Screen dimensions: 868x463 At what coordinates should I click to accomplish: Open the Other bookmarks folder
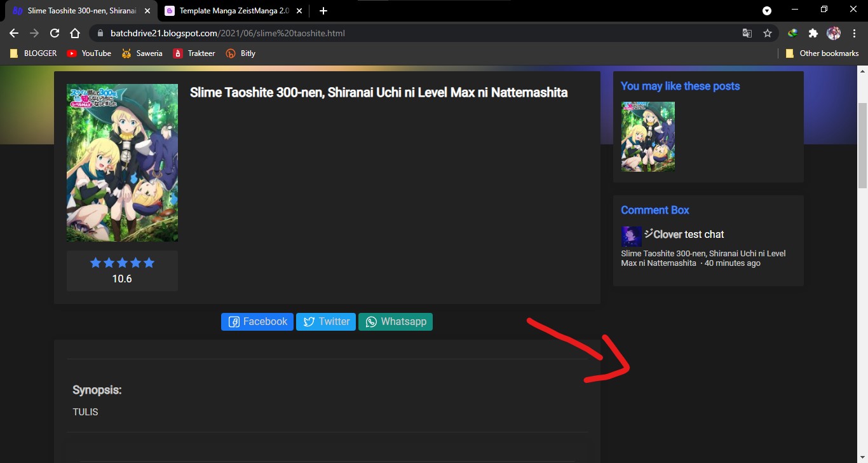822,53
